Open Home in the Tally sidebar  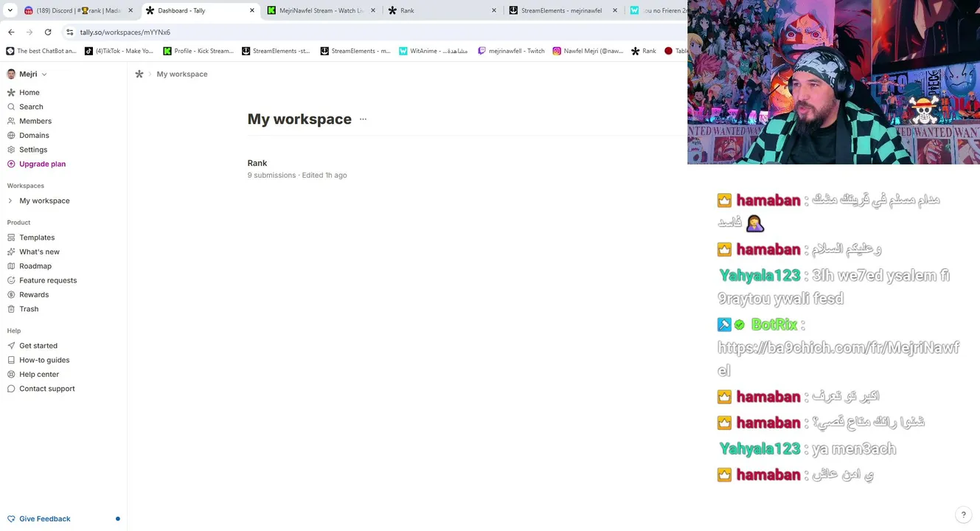tap(29, 92)
